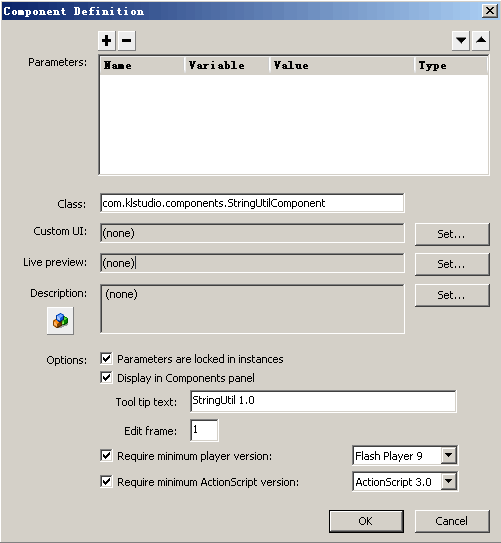Move parameter down with the down arrow

461,41
